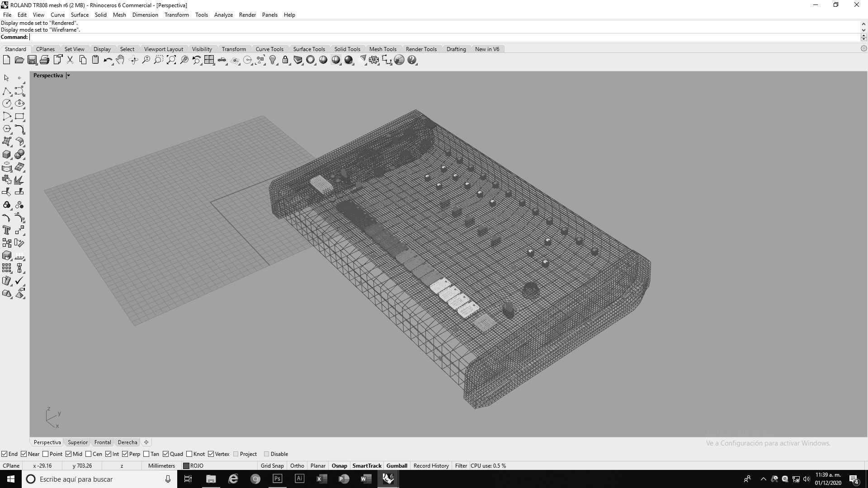Image resolution: width=868 pixels, height=488 pixels.
Task: Click the Rhino Options gear icon
Action: click(374, 60)
